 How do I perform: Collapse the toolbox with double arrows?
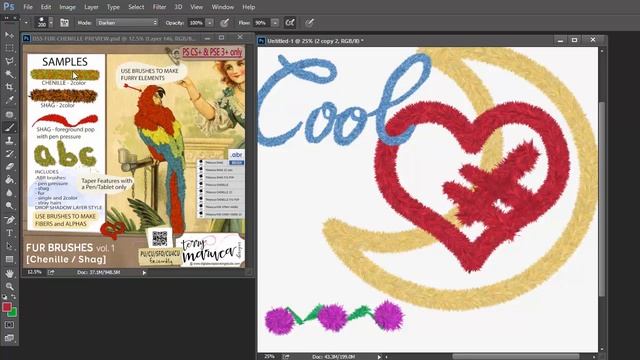7,18
